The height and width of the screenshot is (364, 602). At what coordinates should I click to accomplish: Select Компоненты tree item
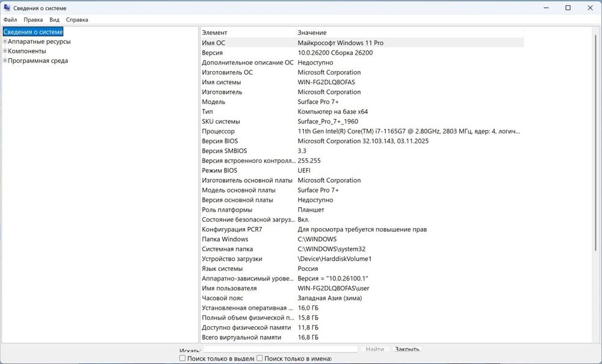click(27, 51)
